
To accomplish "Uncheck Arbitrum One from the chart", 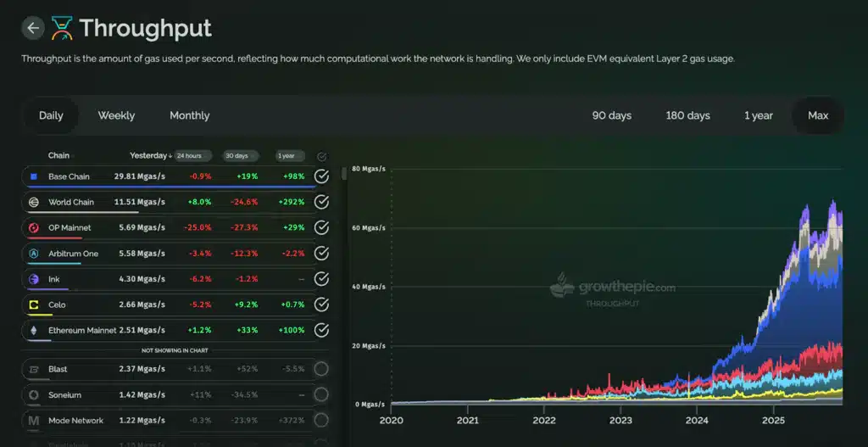I will tap(321, 254).
